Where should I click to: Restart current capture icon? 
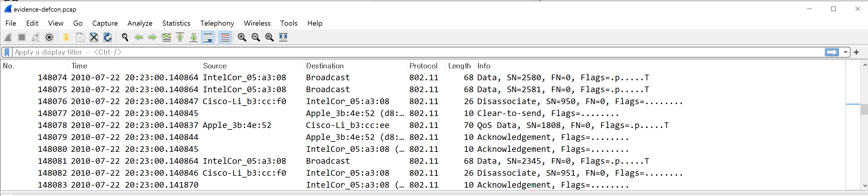[x=36, y=37]
